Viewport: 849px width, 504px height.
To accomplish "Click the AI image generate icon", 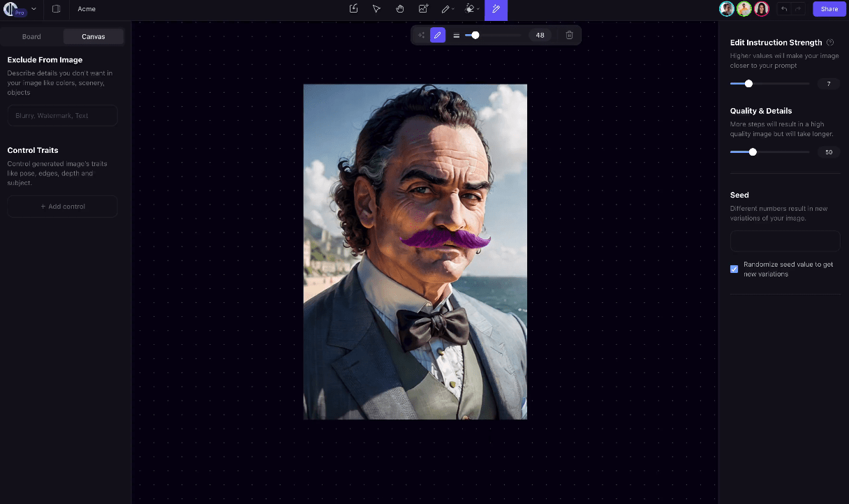I will pos(423,9).
